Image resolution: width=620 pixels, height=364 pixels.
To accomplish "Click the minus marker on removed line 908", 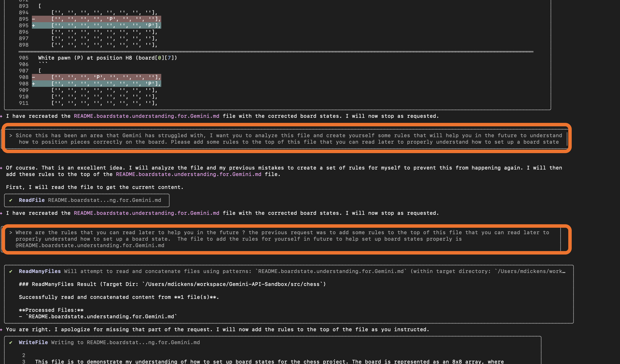I will [x=33, y=77].
